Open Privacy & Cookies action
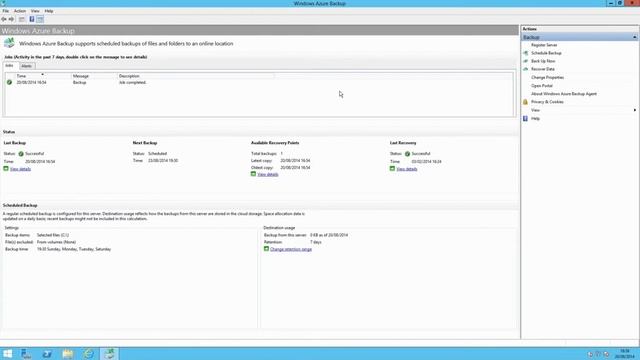The height and width of the screenshot is (360, 640). (547, 102)
